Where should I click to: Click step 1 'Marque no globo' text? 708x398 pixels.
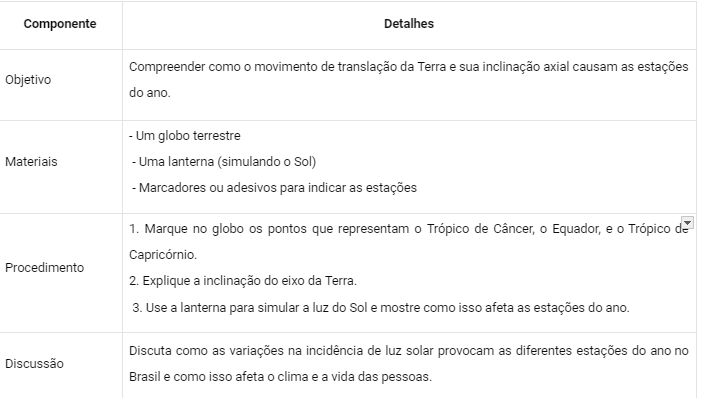(x=409, y=229)
